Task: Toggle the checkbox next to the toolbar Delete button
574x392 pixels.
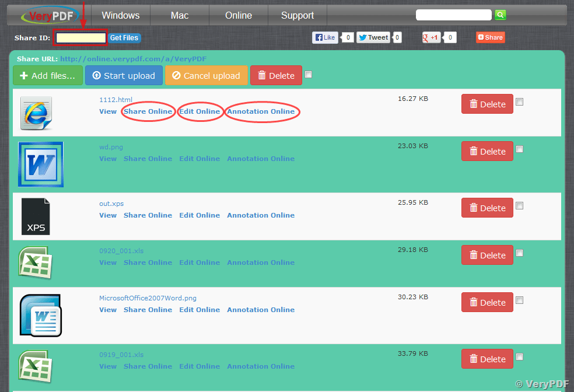Action: [x=309, y=74]
